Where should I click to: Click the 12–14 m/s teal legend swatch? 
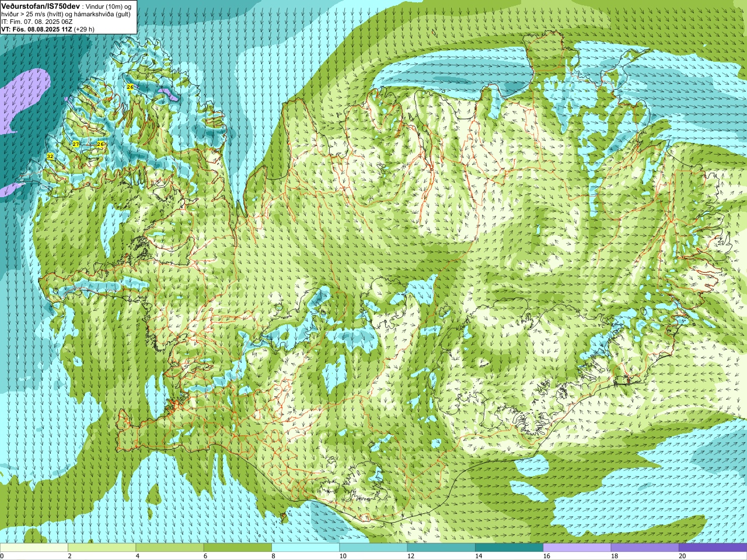(x=441, y=548)
